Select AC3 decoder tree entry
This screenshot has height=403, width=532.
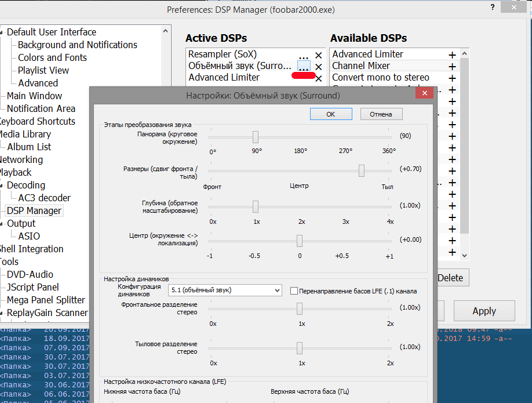point(45,198)
